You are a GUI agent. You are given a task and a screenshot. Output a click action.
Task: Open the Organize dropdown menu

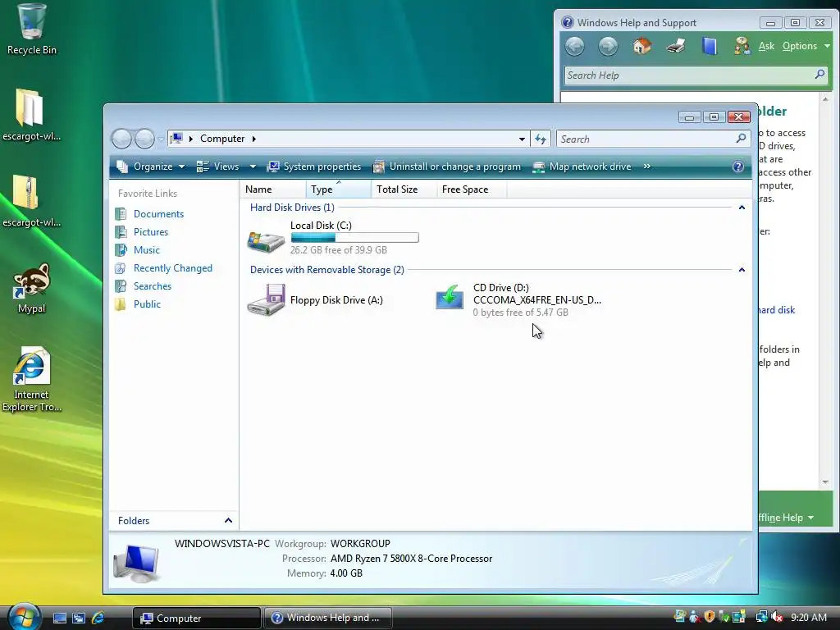point(151,167)
